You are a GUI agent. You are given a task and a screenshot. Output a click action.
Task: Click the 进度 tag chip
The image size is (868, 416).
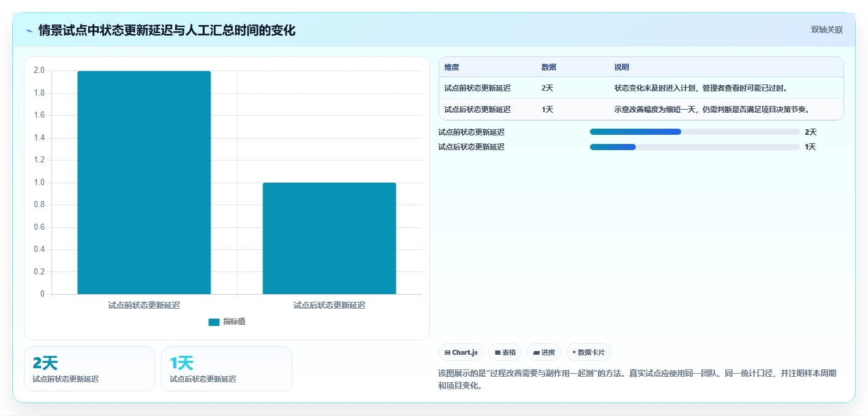544,352
